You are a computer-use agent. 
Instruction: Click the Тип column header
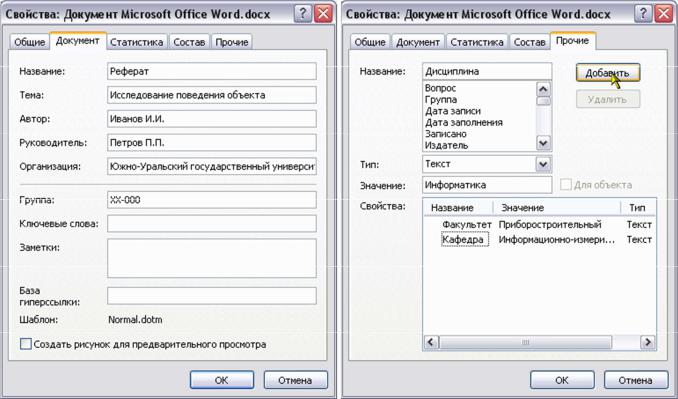click(x=638, y=208)
